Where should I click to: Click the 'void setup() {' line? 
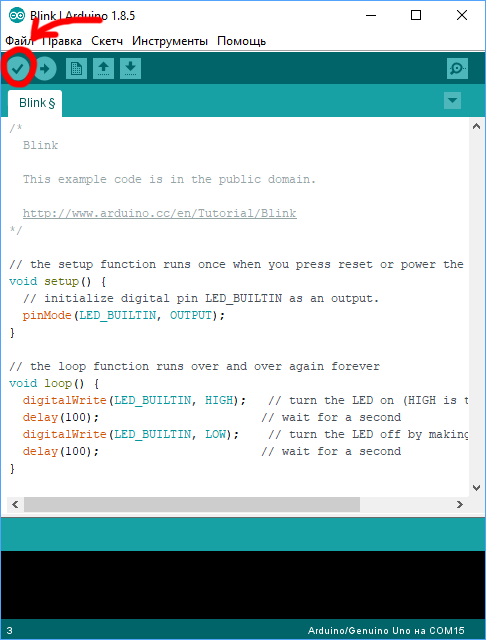(58, 281)
